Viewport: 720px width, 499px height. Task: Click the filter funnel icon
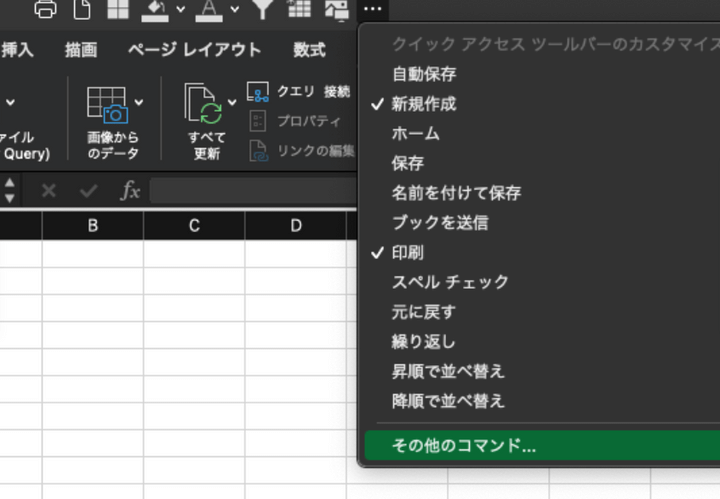(x=262, y=9)
